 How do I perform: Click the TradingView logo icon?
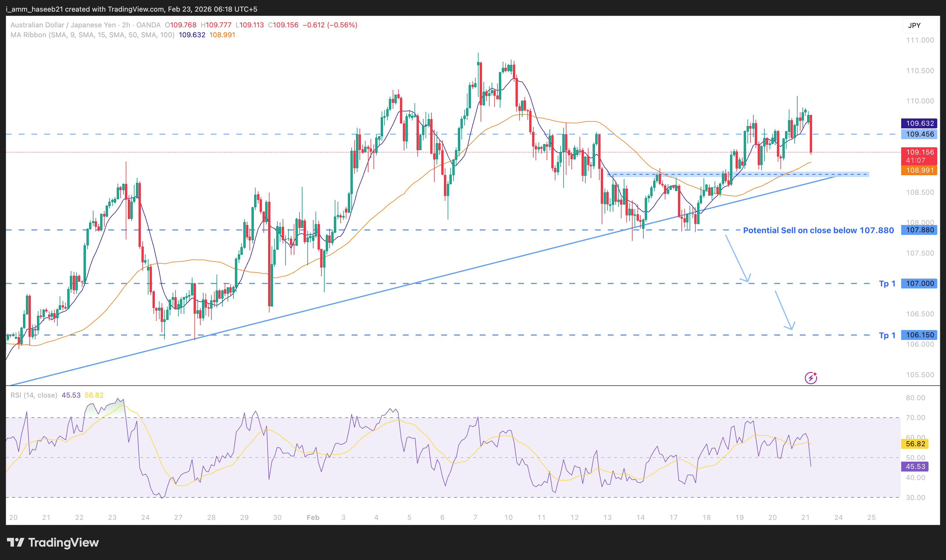(x=15, y=542)
